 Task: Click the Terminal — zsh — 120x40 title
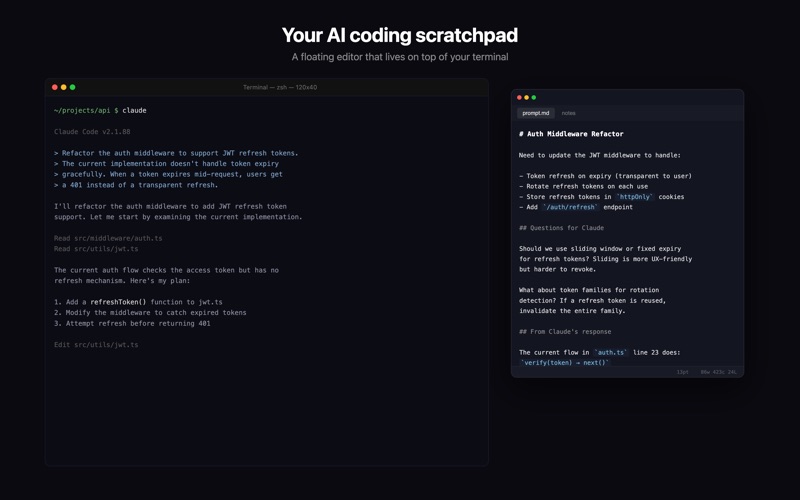point(280,87)
